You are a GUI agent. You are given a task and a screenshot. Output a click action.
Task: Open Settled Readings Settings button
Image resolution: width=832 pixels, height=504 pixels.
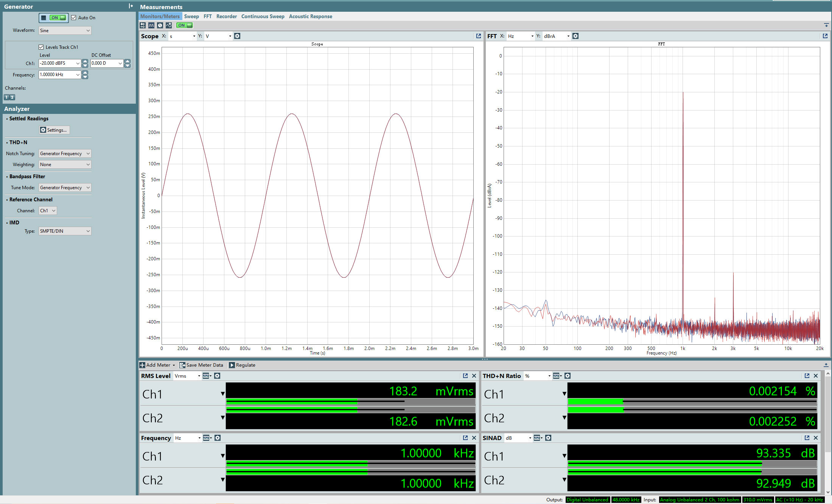tap(54, 130)
